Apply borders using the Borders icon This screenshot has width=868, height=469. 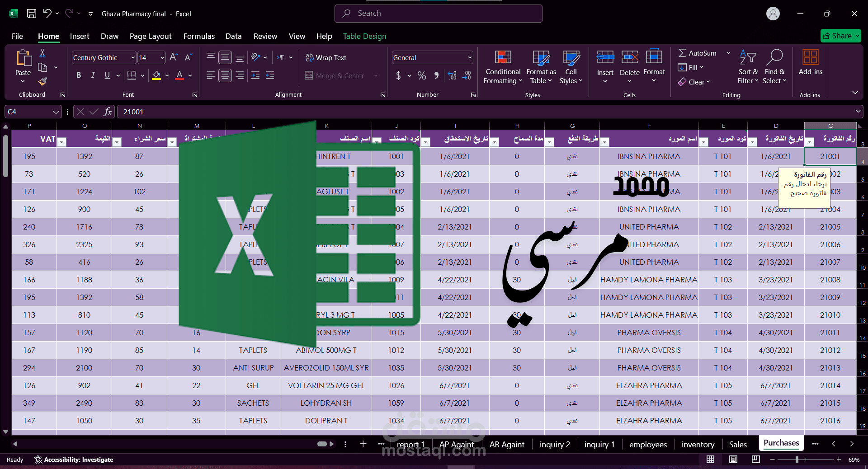(x=132, y=75)
